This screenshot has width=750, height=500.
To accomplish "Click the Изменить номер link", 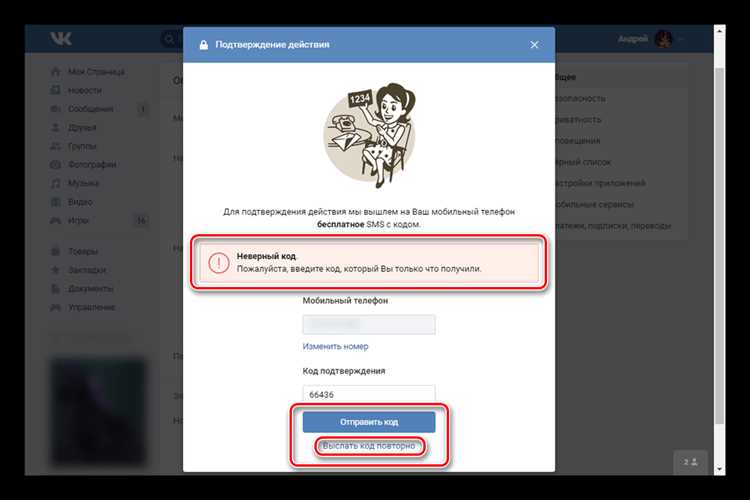I will coord(335,346).
